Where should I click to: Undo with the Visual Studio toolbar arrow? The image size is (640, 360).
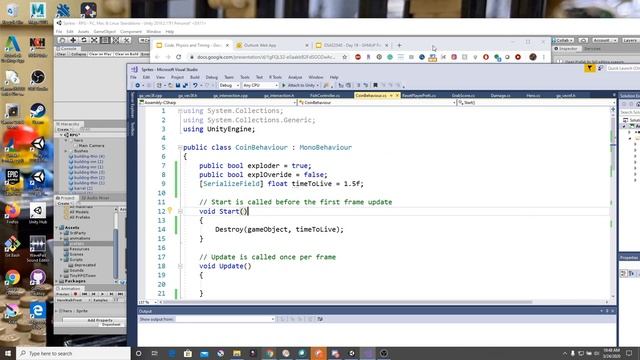point(195,85)
